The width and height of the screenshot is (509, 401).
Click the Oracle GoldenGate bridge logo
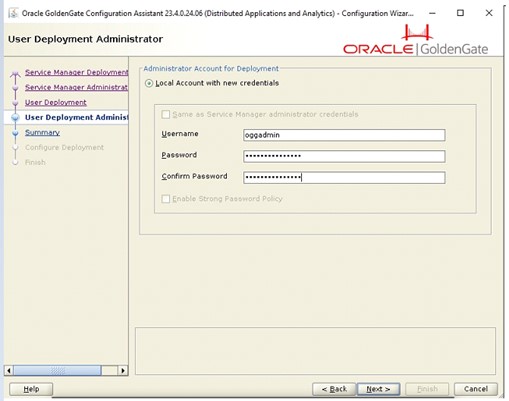pos(417,33)
